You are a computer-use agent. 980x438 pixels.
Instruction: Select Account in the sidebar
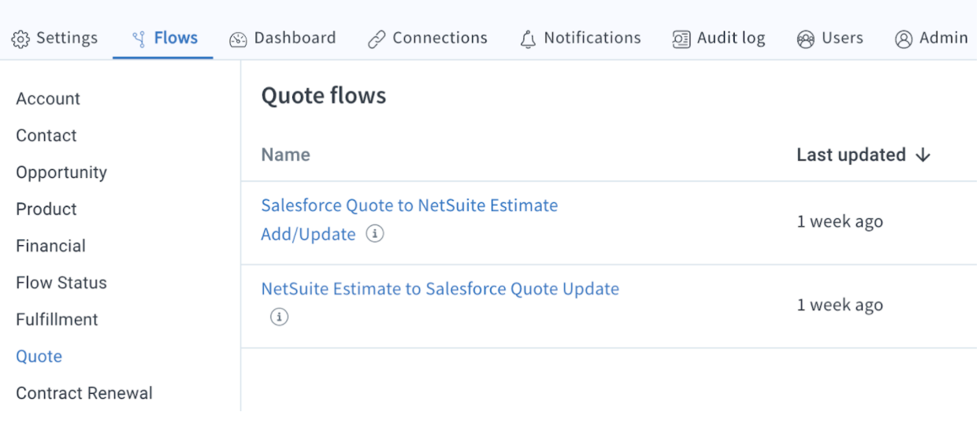(48, 98)
